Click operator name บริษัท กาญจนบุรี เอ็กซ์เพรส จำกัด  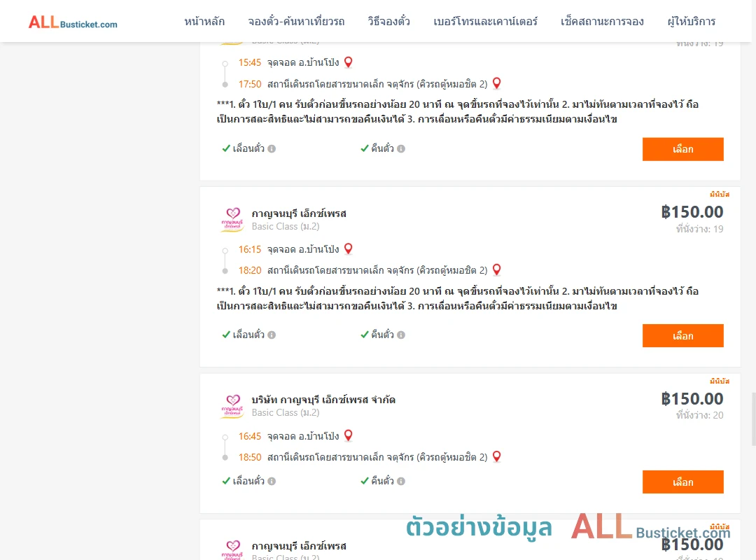coord(323,400)
